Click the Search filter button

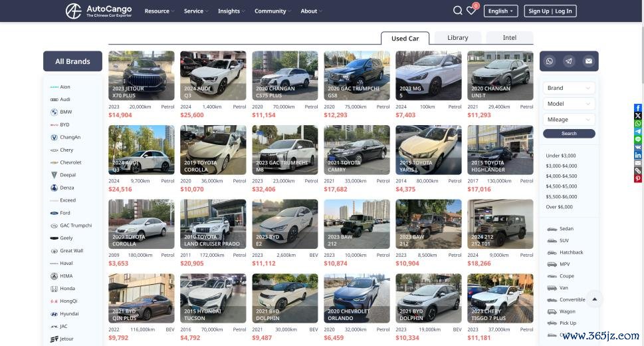tap(569, 133)
